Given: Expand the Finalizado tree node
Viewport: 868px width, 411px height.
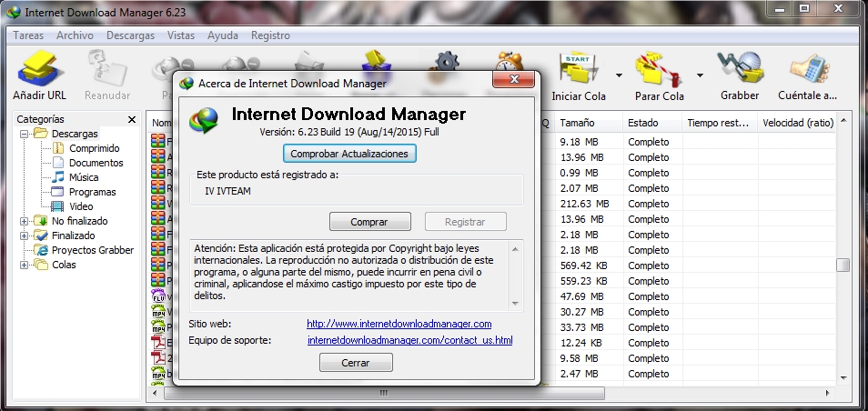Looking at the screenshot, I should (x=24, y=236).
